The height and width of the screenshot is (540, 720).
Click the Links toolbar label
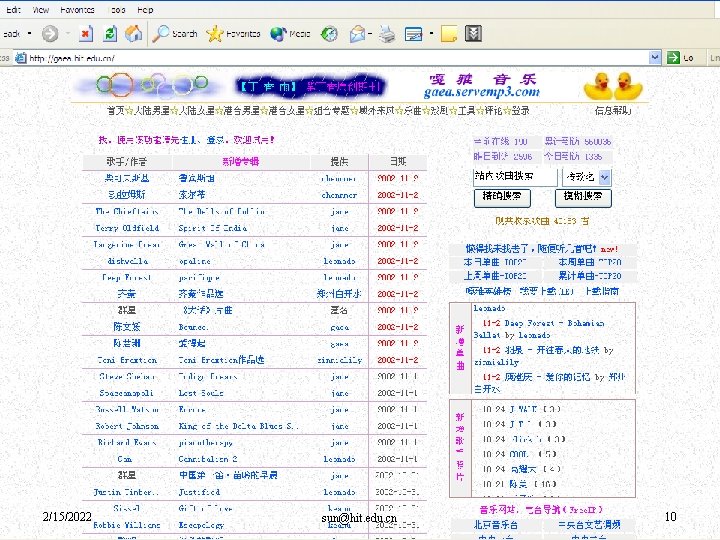pyautogui.click(x=714, y=58)
